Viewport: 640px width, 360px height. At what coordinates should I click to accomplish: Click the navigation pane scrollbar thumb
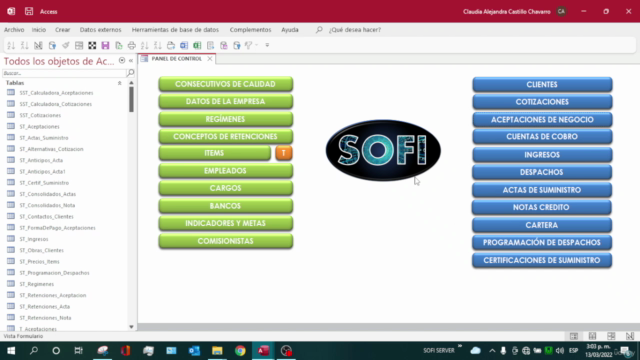131,99
